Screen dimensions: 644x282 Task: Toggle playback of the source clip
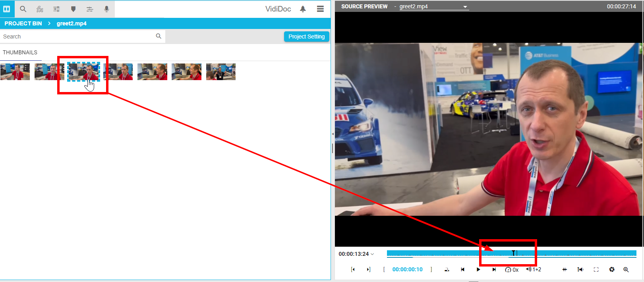(478, 269)
